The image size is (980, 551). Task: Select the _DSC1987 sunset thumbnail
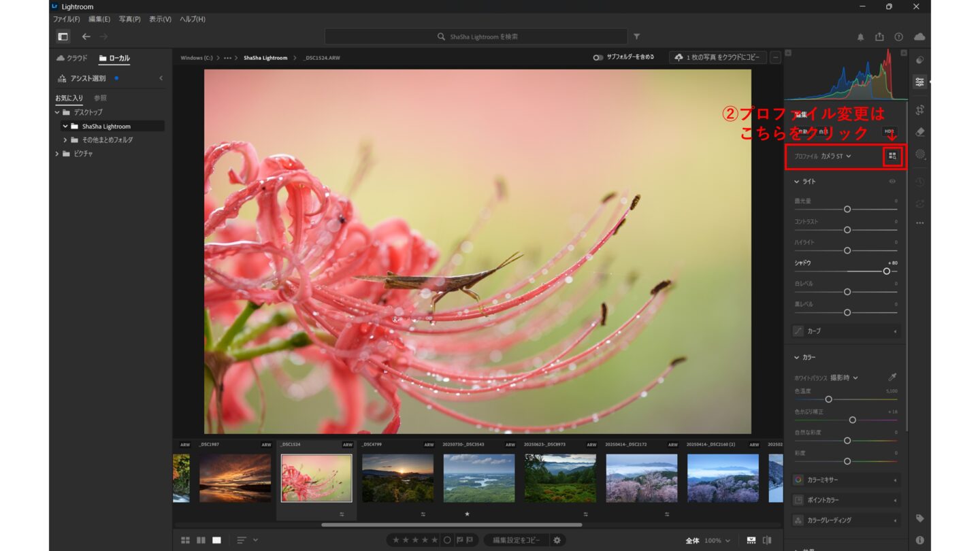coord(235,478)
